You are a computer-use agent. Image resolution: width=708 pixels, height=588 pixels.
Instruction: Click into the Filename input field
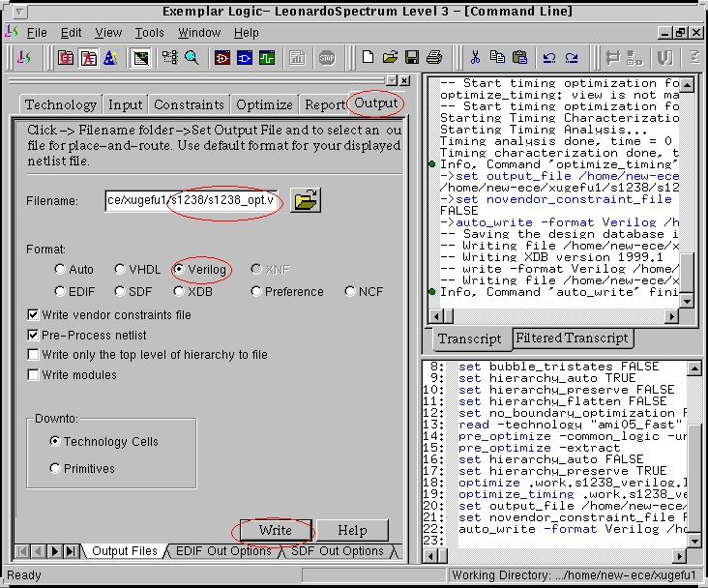point(192,200)
